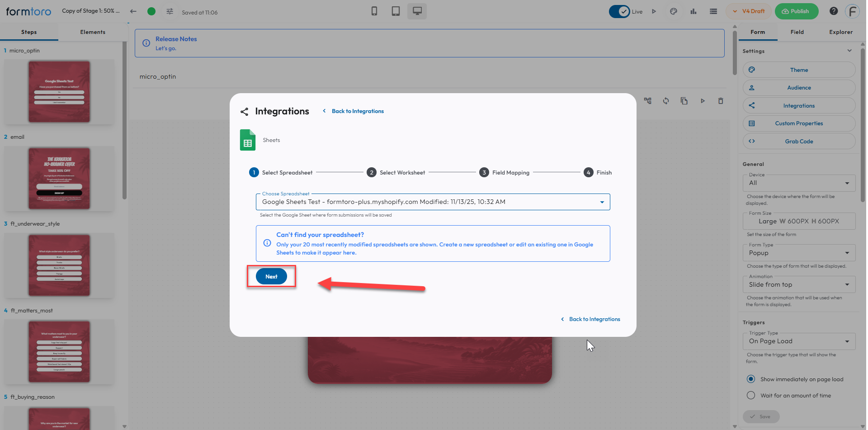Viewport: 868px width, 430px height.
Task: Click the Release Notes heading
Action: 176,39
